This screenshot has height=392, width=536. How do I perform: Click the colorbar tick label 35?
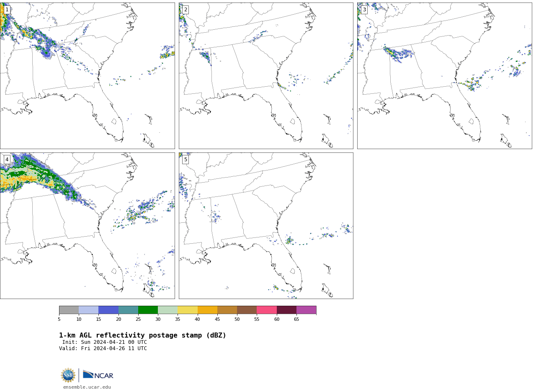pyautogui.click(x=178, y=320)
